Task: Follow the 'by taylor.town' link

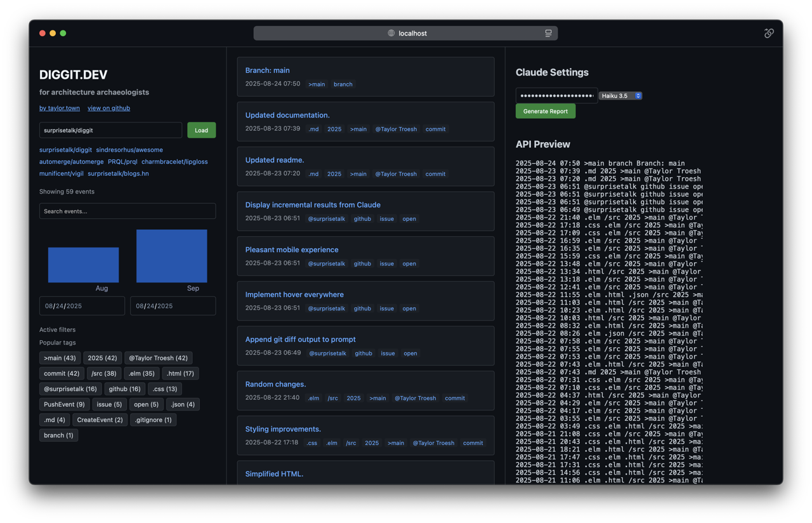Action: [x=60, y=108]
